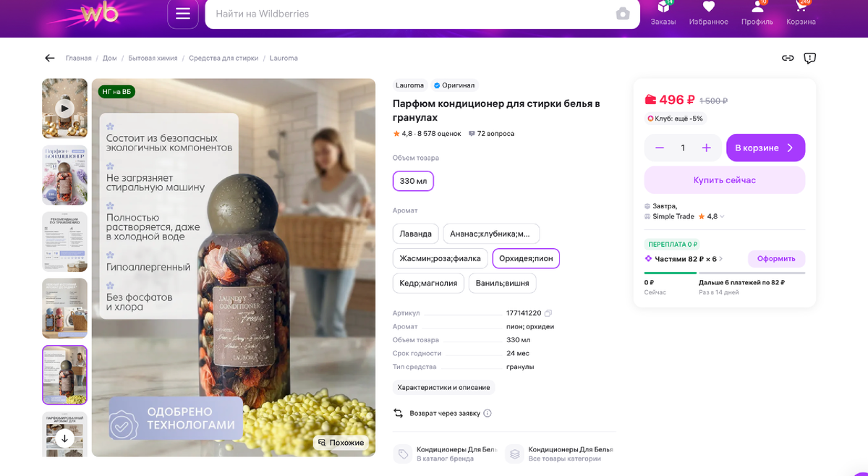Select the usage recommendations thumbnail
Screen dimensions: 868x476
click(x=64, y=242)
